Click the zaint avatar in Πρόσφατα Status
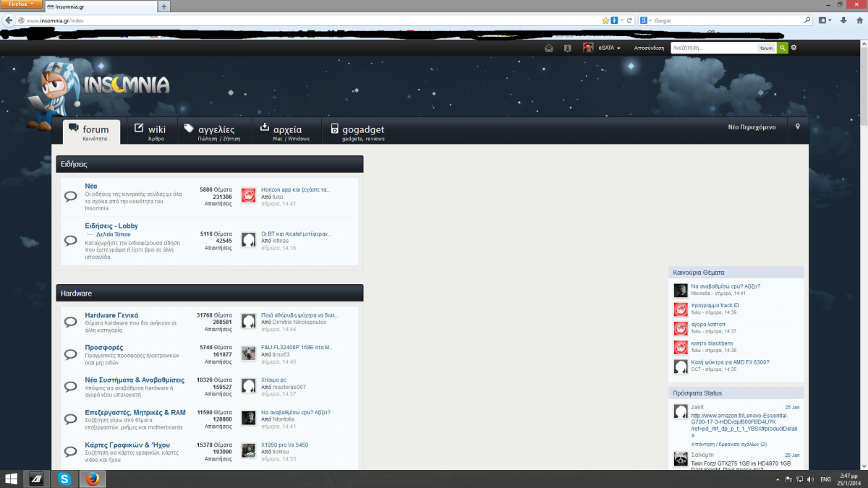The image size is (868, 488). (x=681, y=411)
